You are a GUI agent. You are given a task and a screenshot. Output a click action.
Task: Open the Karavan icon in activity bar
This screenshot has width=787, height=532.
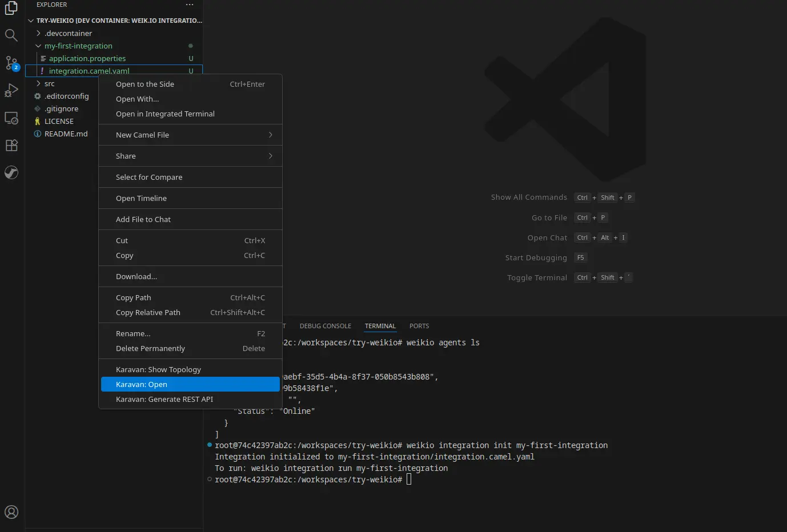coord(11,172)
